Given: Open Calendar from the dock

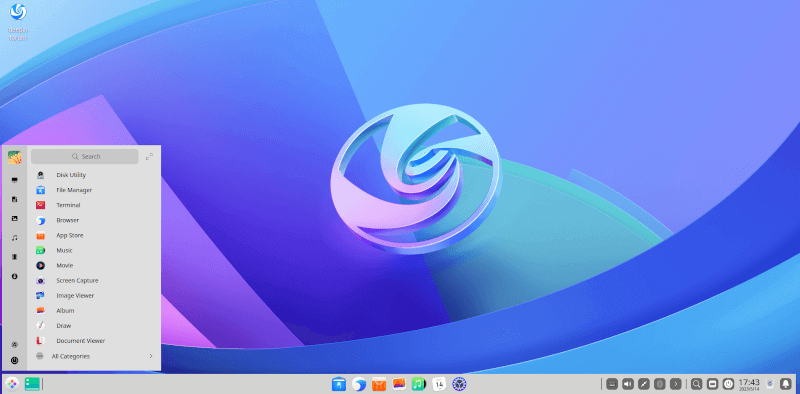Looking at the screenshot, I should [x=439, y=384].
